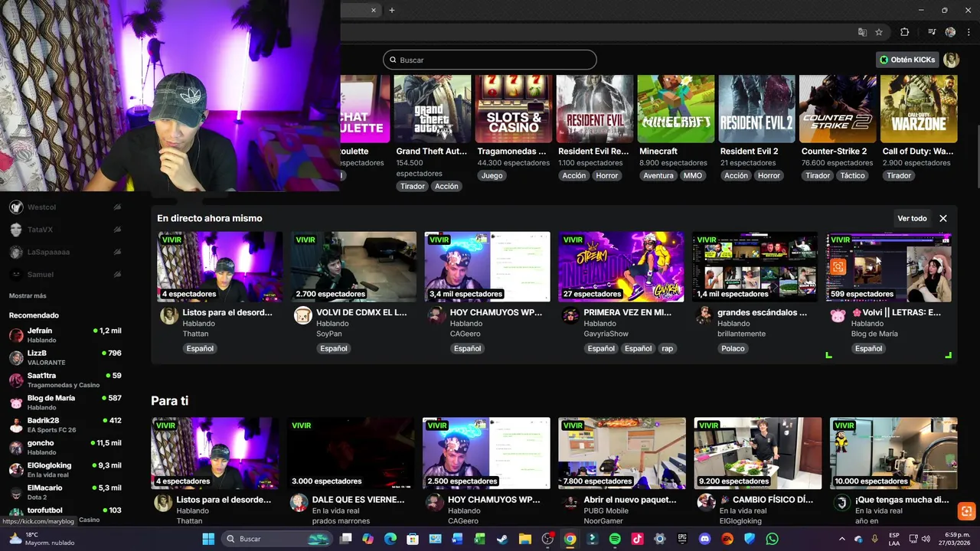This screenshot has height=551, width=980.
Task: Bookmark this page with the star icon
Action: (x=879, y=32)
